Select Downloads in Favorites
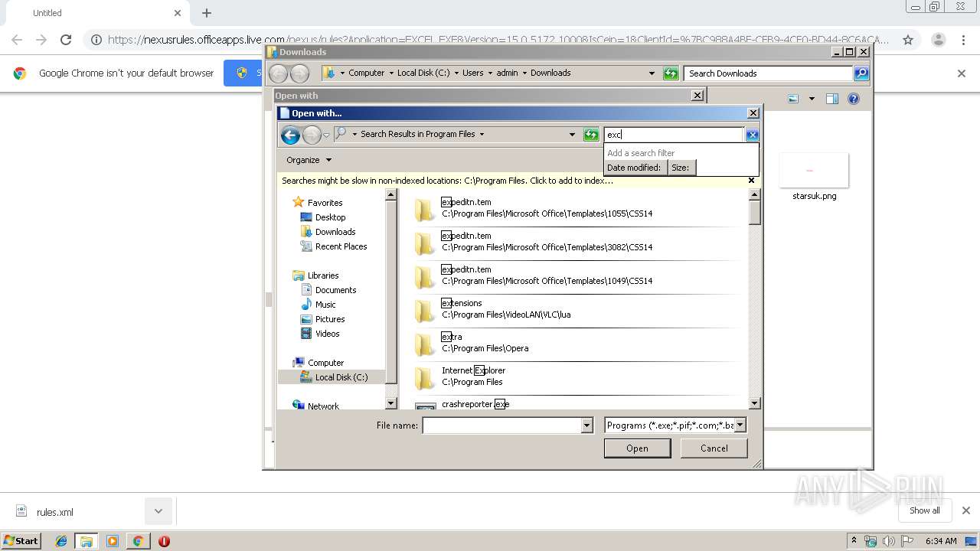980x551 pixels. coord(335,232)
